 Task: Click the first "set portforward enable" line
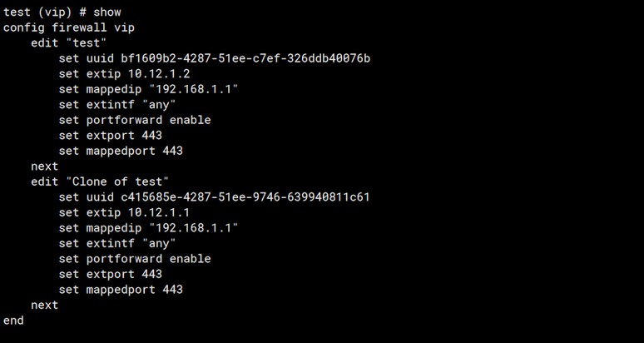click(x=135, y=120)
